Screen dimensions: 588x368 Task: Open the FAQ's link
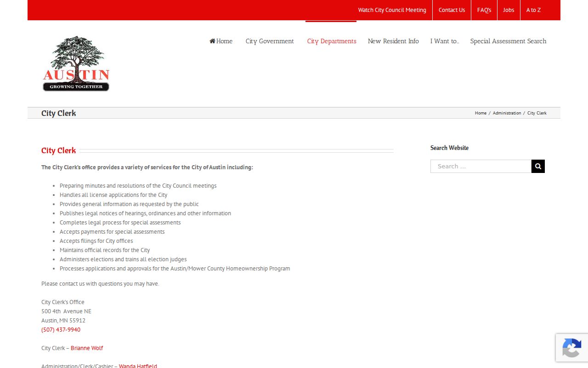coord(484,10)
